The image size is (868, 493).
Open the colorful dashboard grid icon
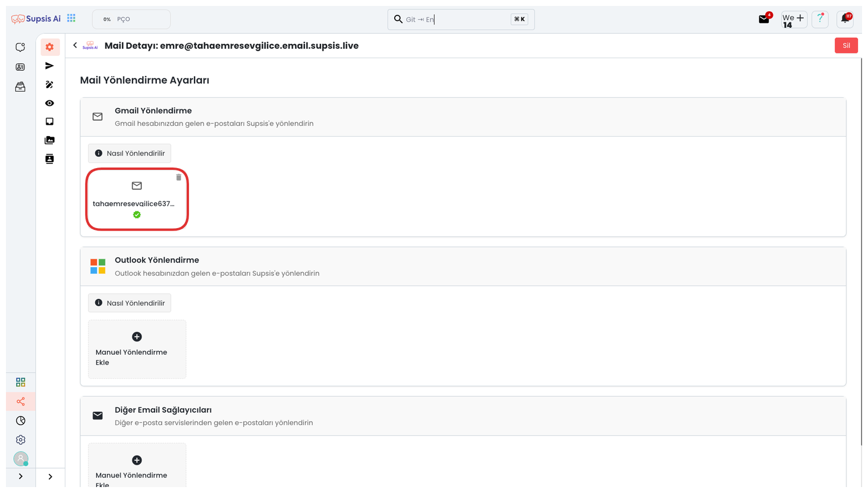pyautogui.click(x=21, y=382)
